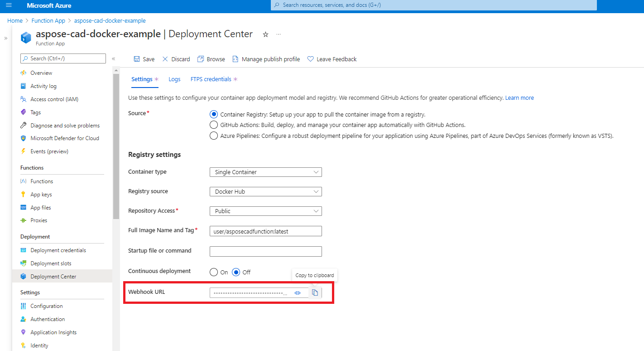Click the Deployment Center cube icon in the sidebar

click(x=24, y=277)
